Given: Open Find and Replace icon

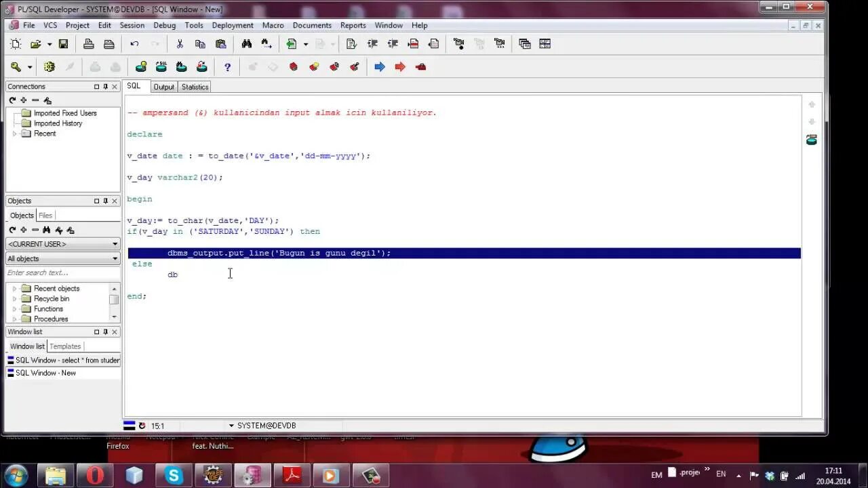Looking at the screenshot, I should [x=267, y=44].
